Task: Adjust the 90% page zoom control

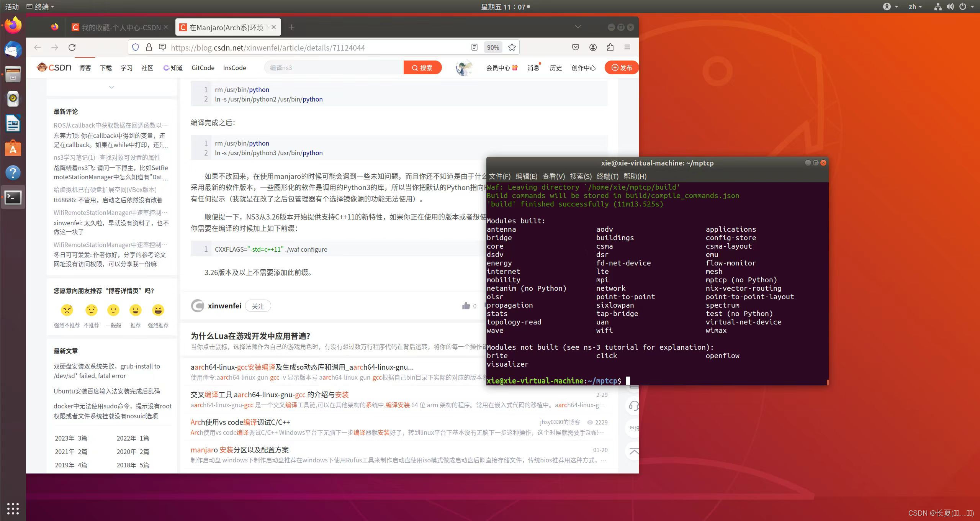Action: [x=492, y=47]
